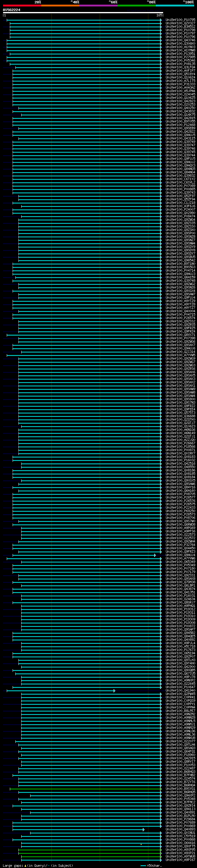Viewport: 197px width, 868px height.
Task: Select hit label UniRef100_Q42900
Action: coord(180,667)
